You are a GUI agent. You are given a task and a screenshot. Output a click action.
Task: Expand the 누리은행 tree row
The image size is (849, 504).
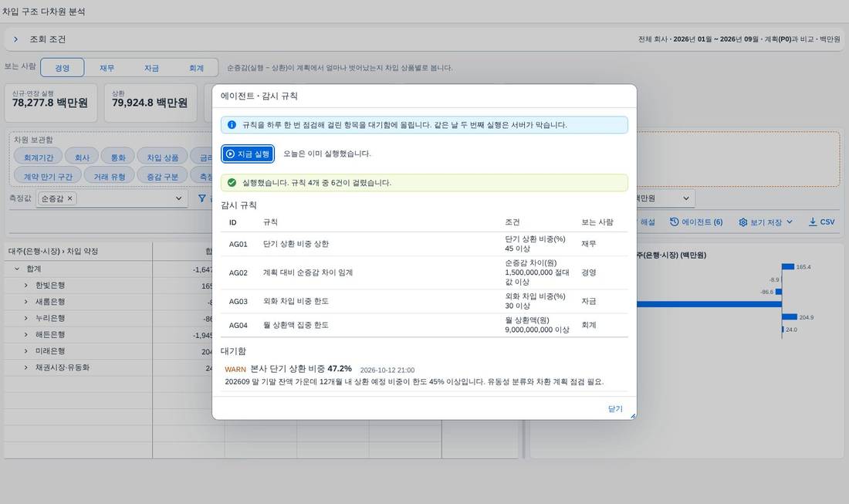click(x=25, y=318)
